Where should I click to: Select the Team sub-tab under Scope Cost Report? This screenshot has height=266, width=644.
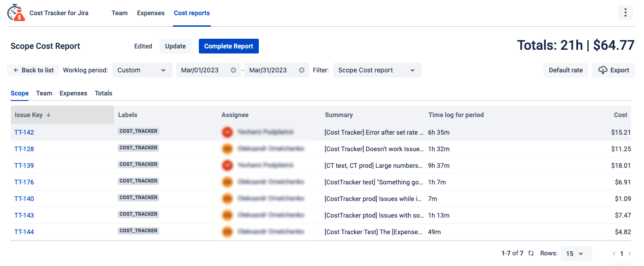coord(44,93)
